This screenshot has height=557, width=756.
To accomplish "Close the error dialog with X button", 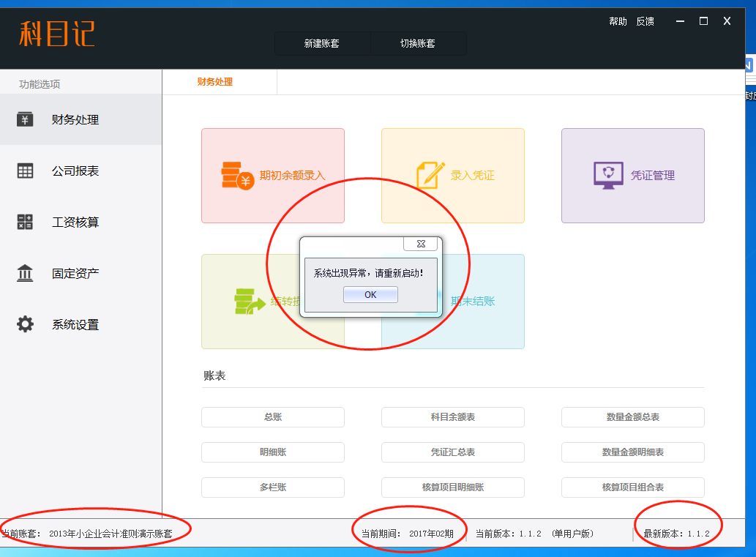I will point(421,244).
